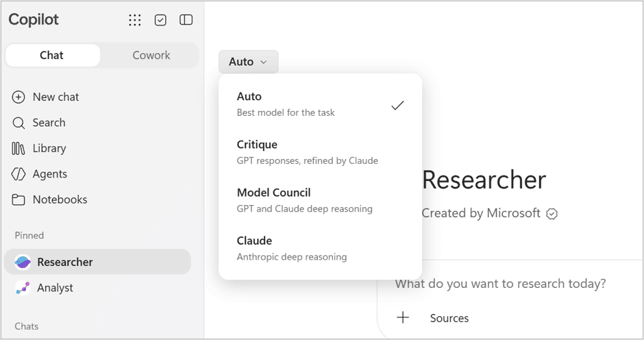The width and height of the screenshot is (644, 340).
Task: Click 'Created by Microsoft' text
Action: pyautogui.click(x=481, y=213)
